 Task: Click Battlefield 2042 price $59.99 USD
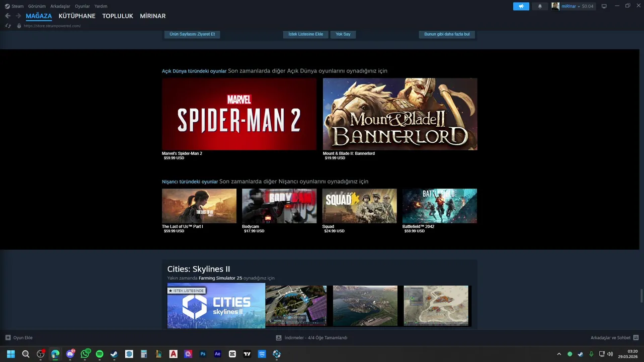(415, 231)
